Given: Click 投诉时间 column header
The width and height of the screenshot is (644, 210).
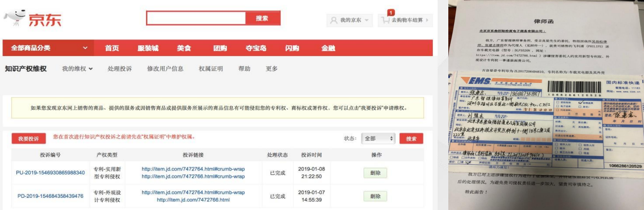Looking at the screenshot, I should 311,155.
